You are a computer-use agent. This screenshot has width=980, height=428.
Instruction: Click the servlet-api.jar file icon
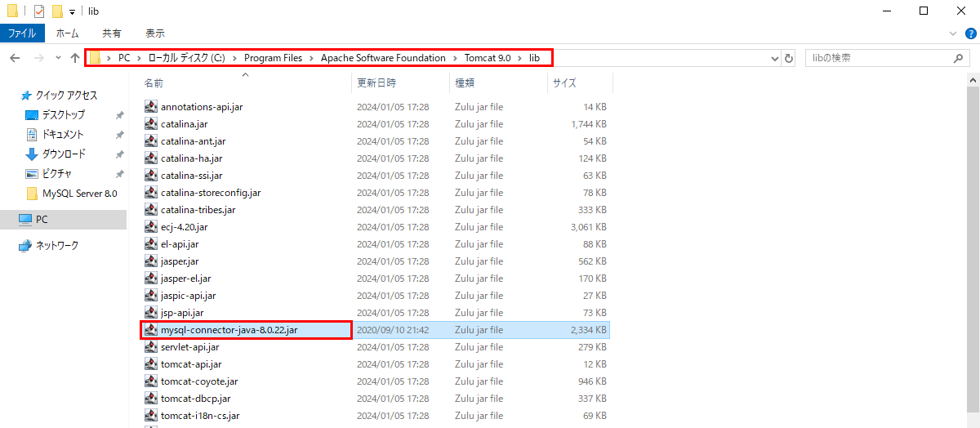[x=150, y=347]
